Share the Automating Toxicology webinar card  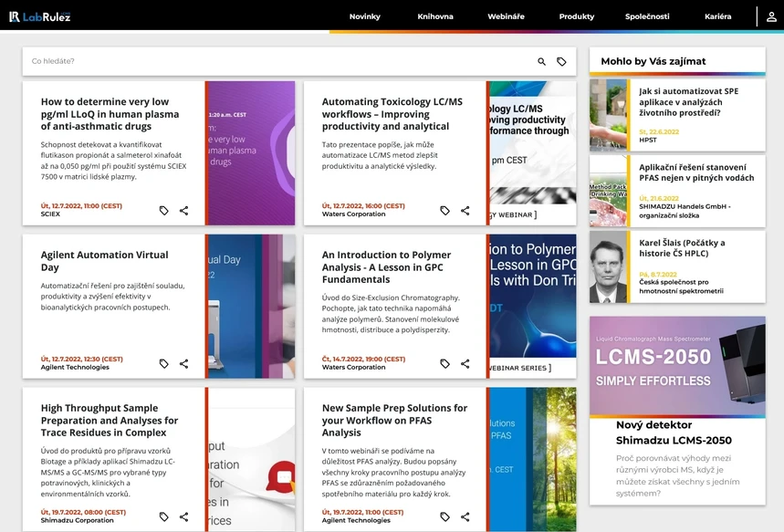(465, 211)
